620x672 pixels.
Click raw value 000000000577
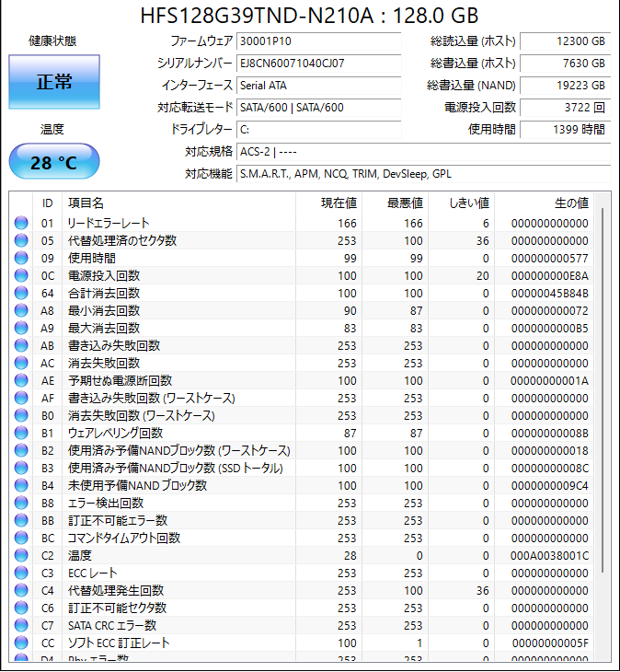550,258
